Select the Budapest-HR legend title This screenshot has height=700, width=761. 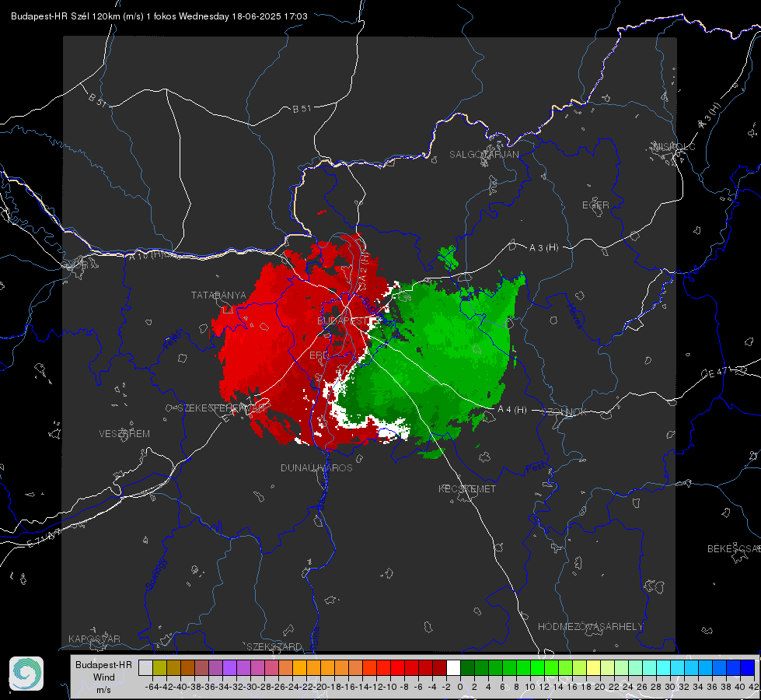[103, 665]
